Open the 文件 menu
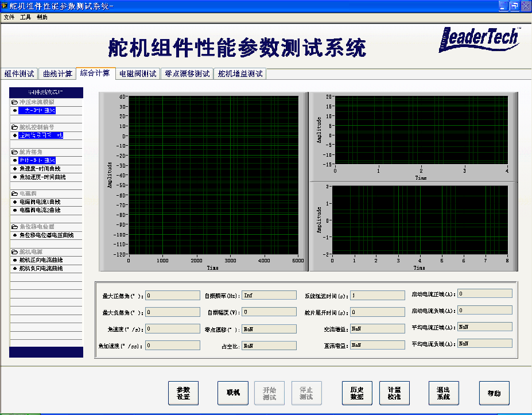Image resolution: width=532 pixels, height=415 pixels. (9, 17)
